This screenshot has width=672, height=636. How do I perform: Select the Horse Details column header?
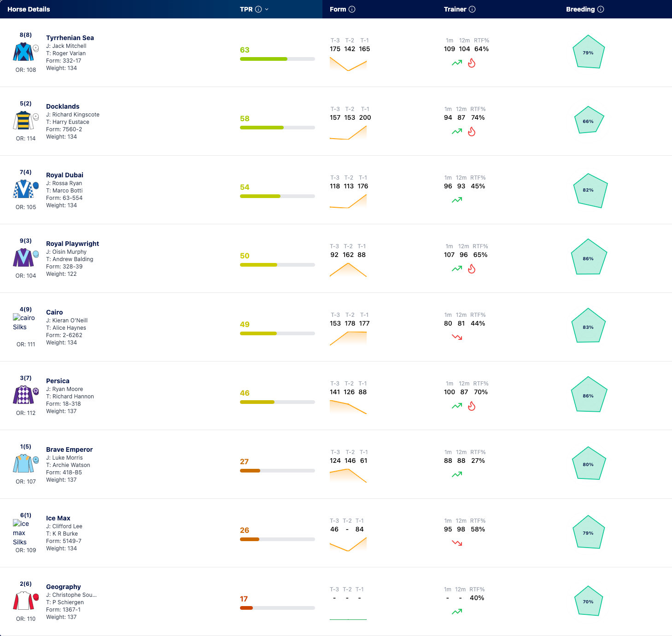(29, 9)
